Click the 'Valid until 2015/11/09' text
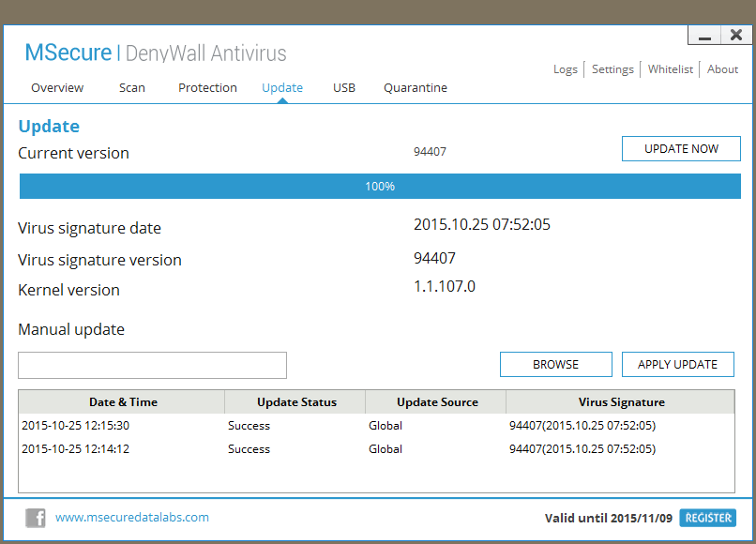Image resolution: width=756 pixels, height=544 pixels. point(609,519)
